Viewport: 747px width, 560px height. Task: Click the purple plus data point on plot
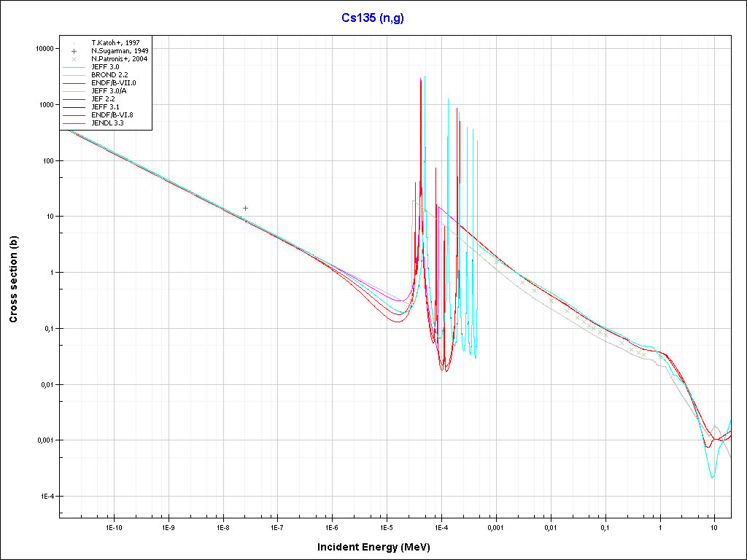(x=245, y=208)
